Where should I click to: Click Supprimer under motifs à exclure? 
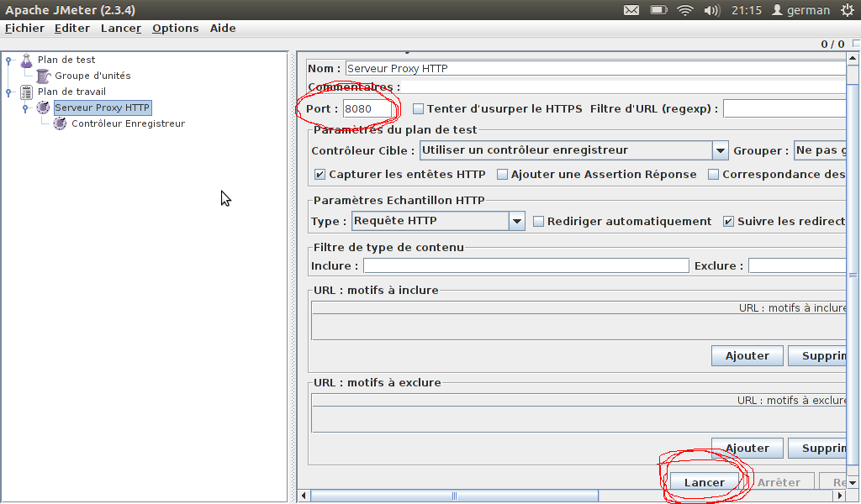(x=817, y=448)
